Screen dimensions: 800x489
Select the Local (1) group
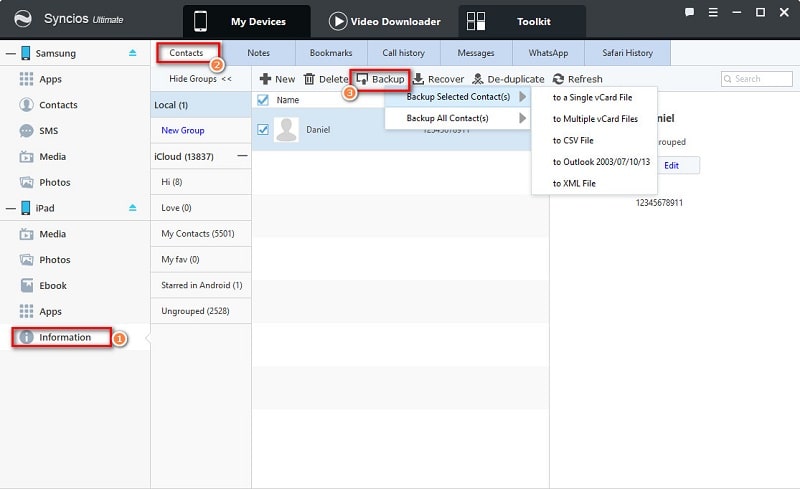tap(201, 105)
